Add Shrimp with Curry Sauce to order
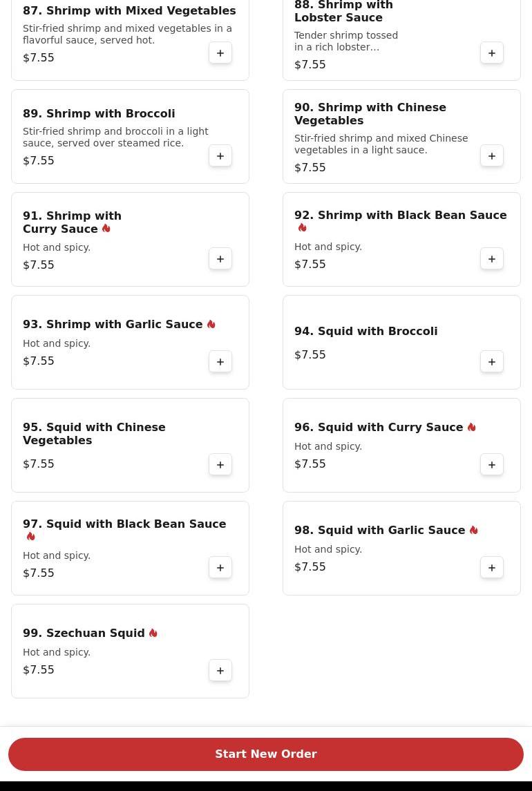This screenshot has height=791, width=532. 220,259
